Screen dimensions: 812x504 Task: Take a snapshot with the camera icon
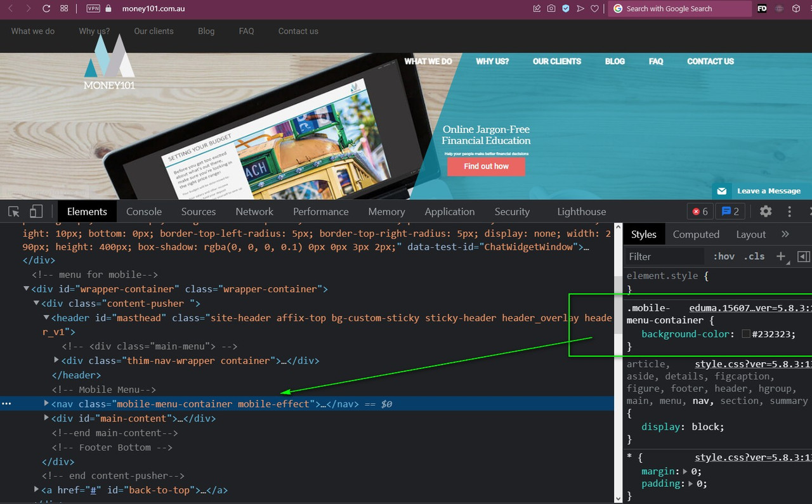pos(551,9)
